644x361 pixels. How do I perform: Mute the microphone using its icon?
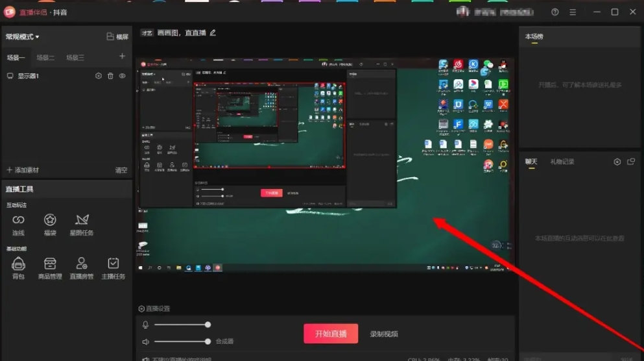click(x=146, y=325)
